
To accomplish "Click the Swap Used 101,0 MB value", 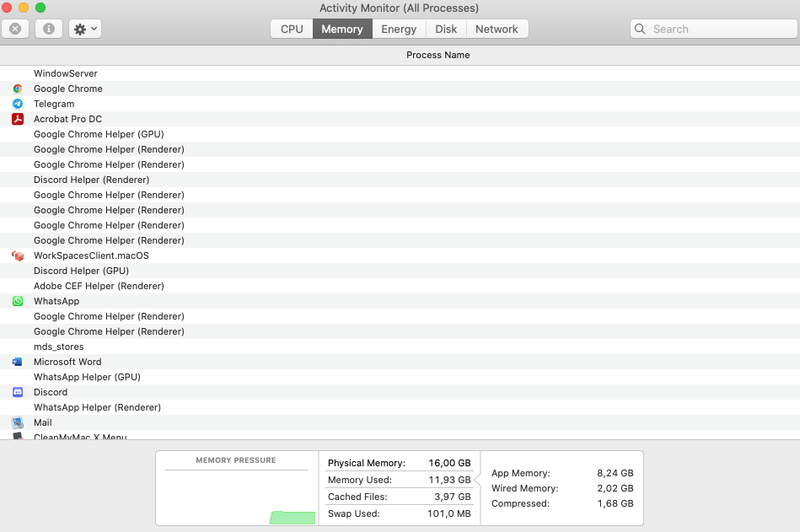I will 449,514.
